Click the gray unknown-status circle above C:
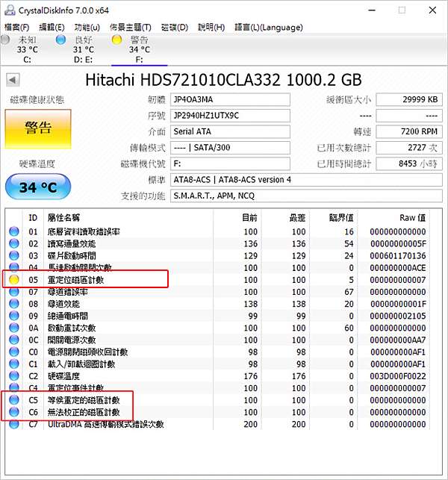448x480 pixels. 5,40
